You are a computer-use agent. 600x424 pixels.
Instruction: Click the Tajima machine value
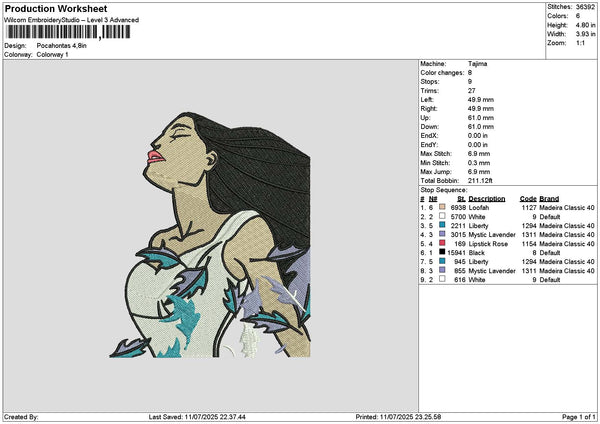(x=478, y=63)
